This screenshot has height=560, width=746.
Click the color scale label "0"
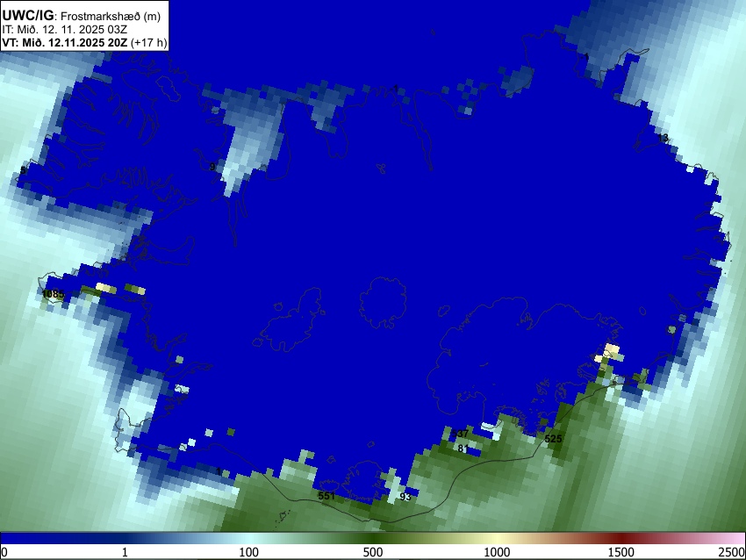(4, 552)
